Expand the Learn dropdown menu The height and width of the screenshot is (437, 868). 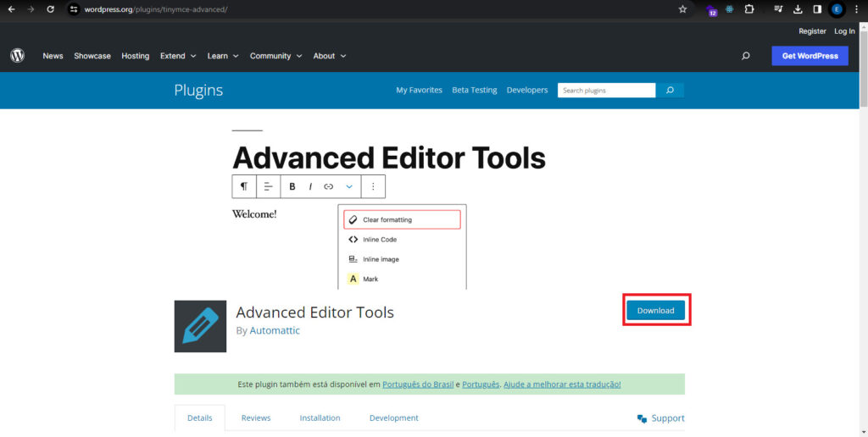pos(223,56)
